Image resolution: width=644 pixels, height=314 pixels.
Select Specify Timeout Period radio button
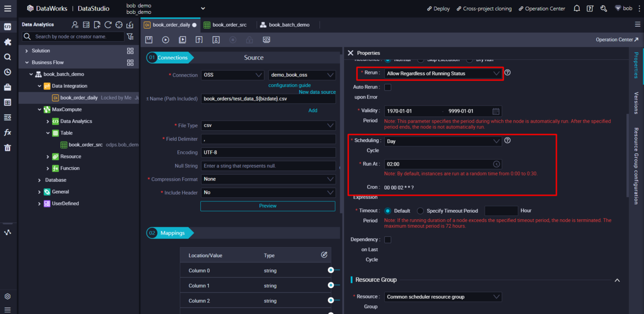tap(420, 211)
